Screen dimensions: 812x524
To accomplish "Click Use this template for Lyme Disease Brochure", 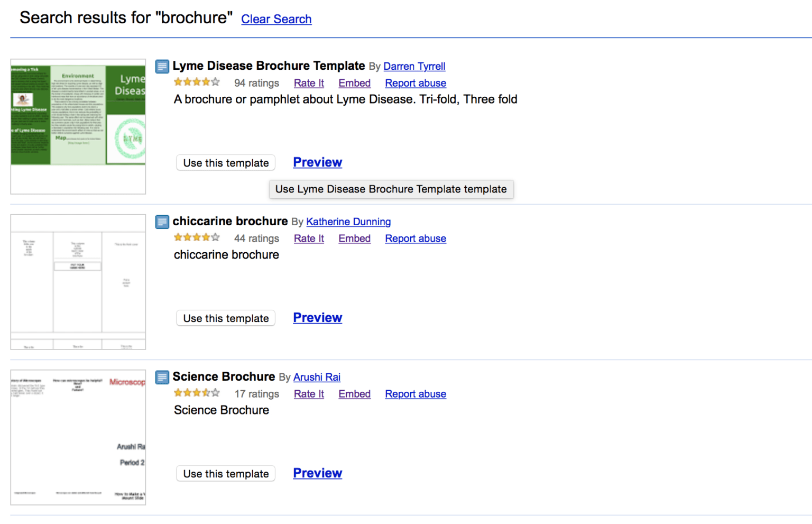I will coord(226,163).
